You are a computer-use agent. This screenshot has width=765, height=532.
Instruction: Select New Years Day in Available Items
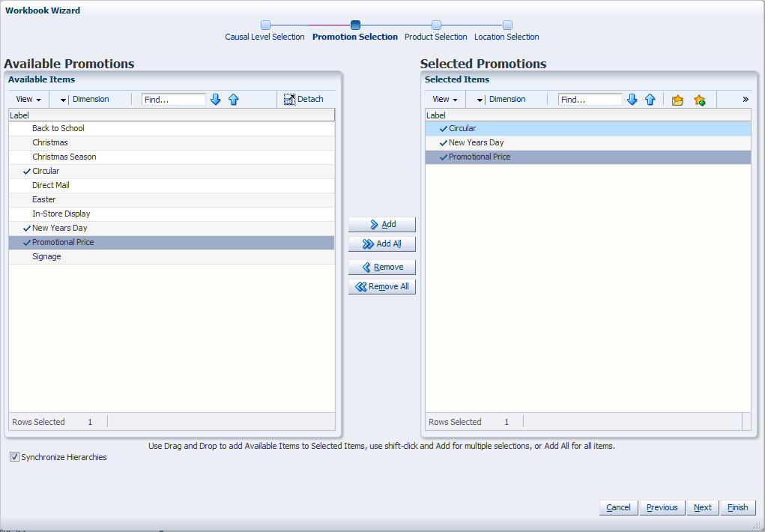coord(172,228)
